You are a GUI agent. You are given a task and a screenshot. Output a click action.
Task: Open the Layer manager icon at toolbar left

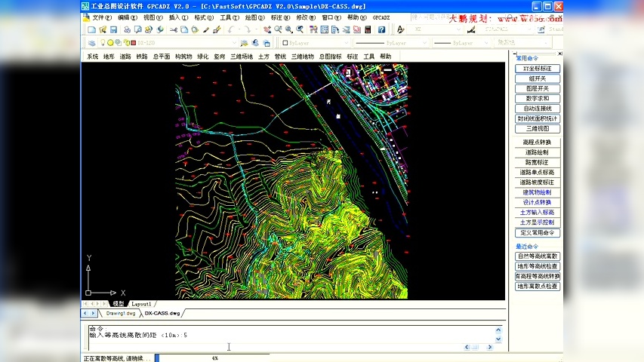[x=91, y=43]
